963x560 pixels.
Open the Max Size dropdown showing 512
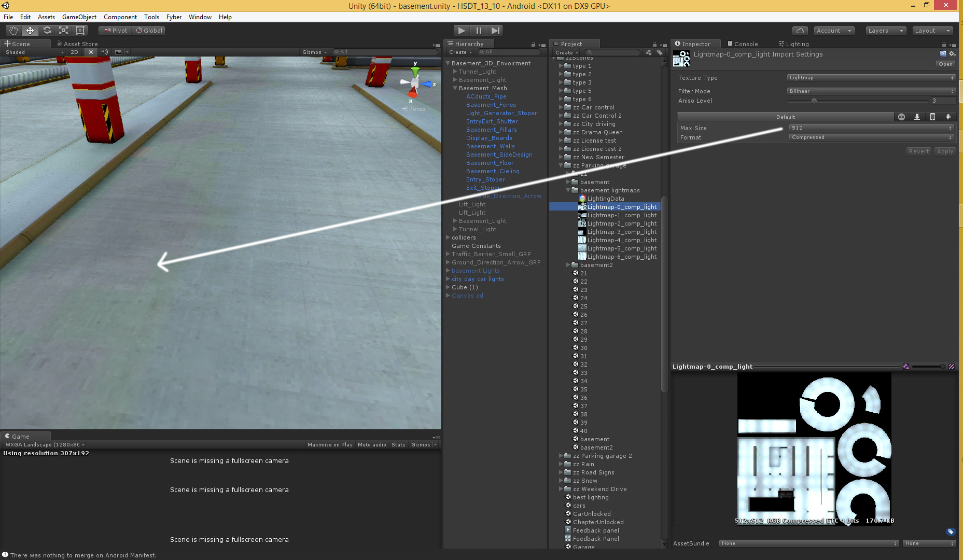coord(871,128)
